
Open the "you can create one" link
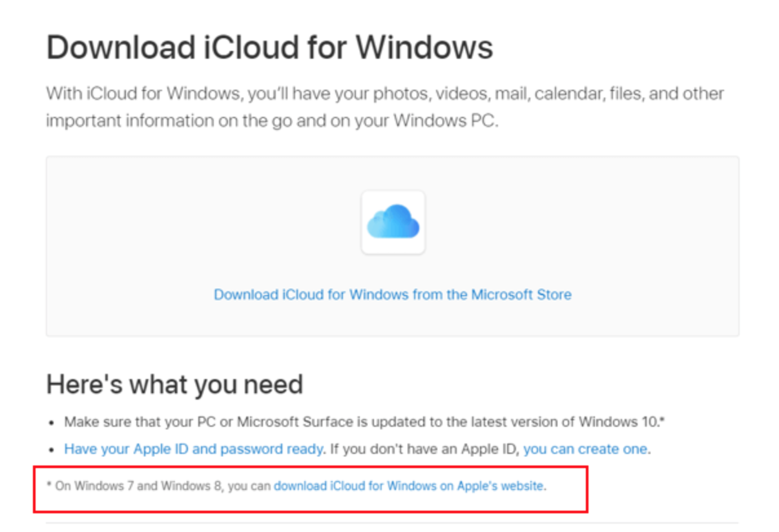click(585, 449)
